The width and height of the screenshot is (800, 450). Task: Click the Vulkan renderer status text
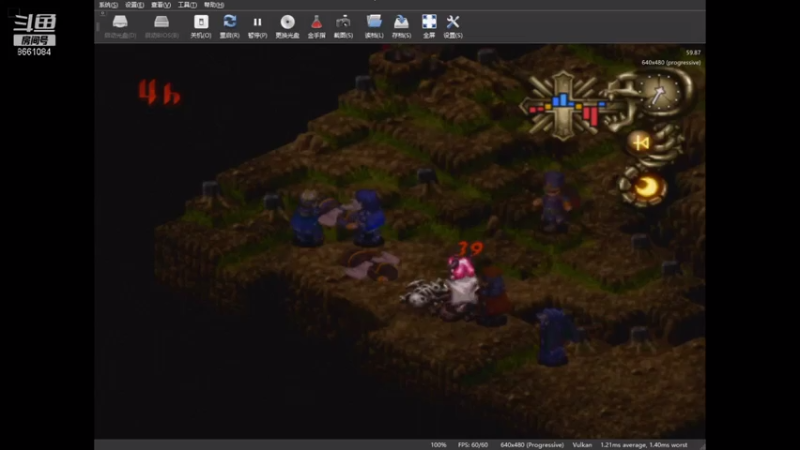tap(582, 445)
